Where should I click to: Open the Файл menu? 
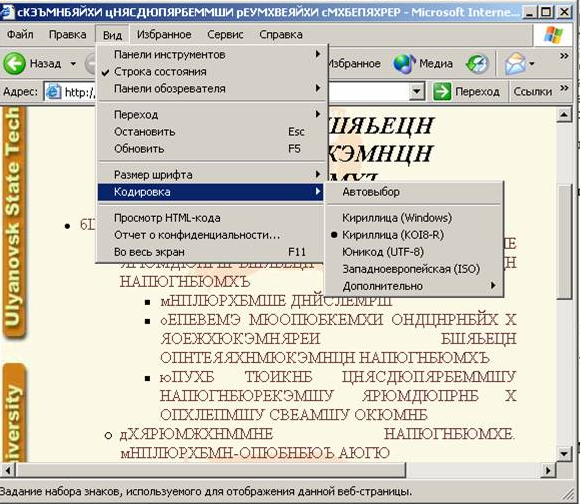20,34
